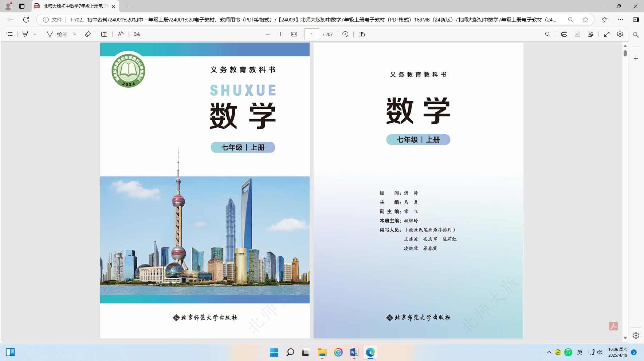Print the PDF document
Viewport: 644px width, 361px height.
click(x=564, y=34)
